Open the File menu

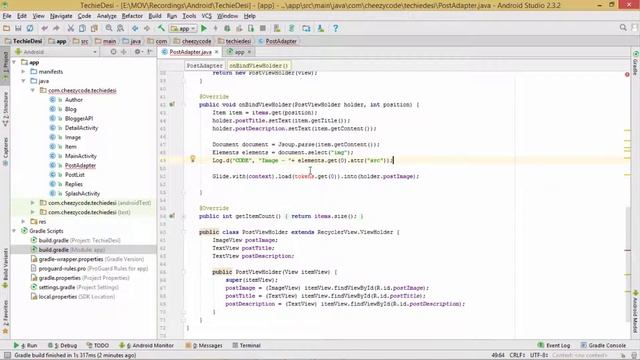pyautogui.click(x=7, y=16)
